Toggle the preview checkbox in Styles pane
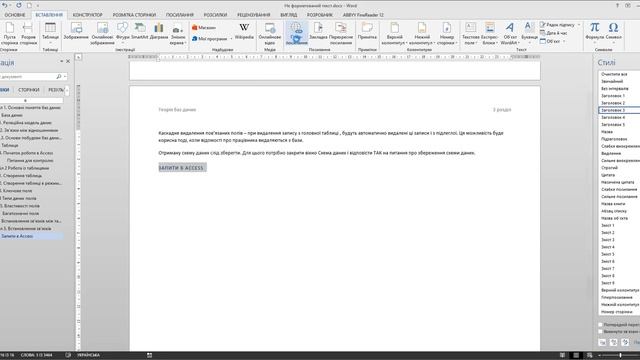640x360 pixels. [x=600, y=324]
